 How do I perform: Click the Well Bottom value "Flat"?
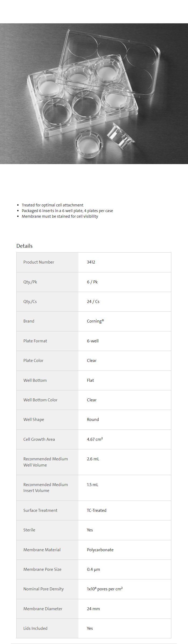(x=91, y=380)
